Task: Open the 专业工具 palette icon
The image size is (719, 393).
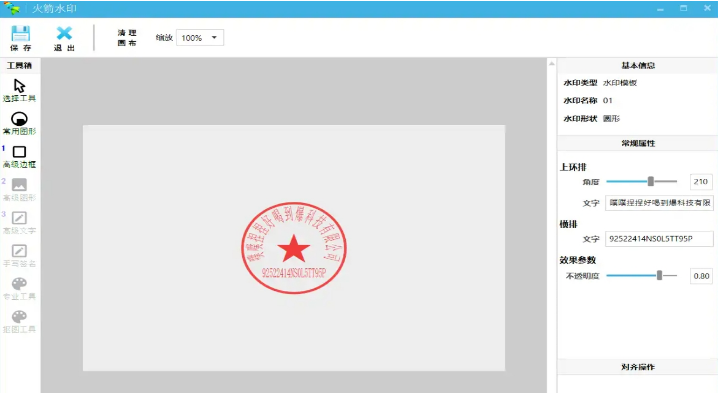Action: click(19, 289)
